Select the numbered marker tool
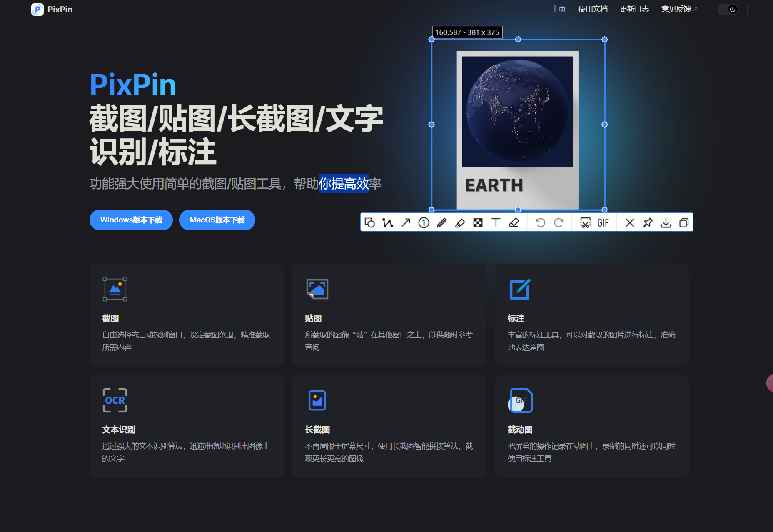773x532 pixels. tap(424, 223)
